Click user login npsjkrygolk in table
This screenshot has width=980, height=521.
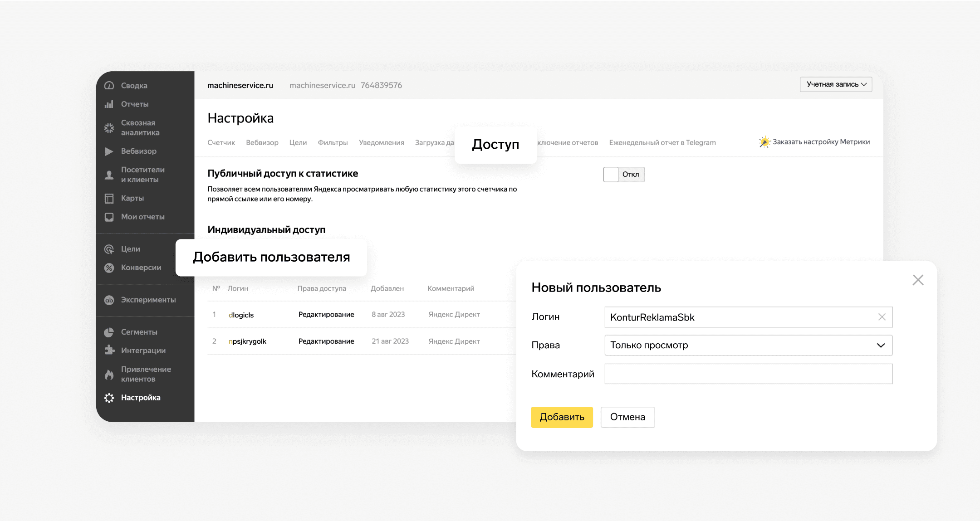point(247,341)
